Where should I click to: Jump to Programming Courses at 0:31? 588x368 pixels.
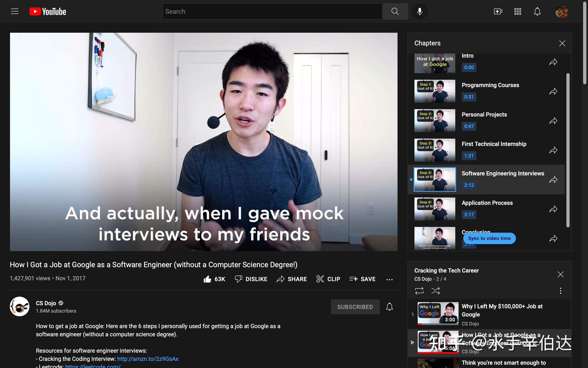(469, 97)
